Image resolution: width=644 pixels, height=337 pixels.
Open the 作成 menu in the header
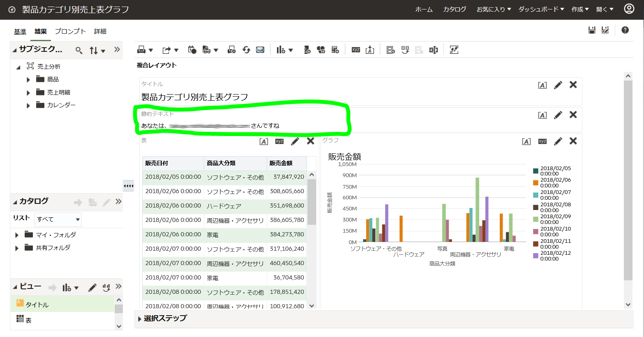[578, 9]
